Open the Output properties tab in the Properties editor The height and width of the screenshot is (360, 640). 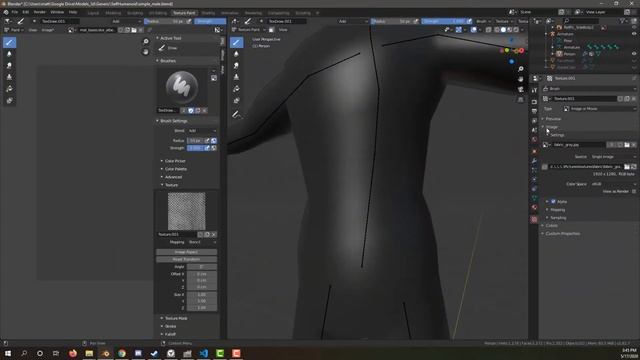pos(534,111)
